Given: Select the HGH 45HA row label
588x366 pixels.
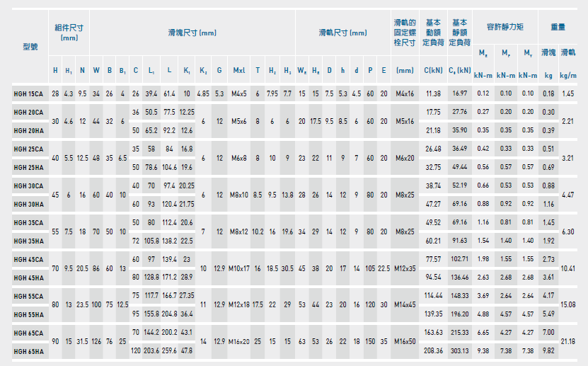Looking at the screenshot, I should tap(28, 278).
